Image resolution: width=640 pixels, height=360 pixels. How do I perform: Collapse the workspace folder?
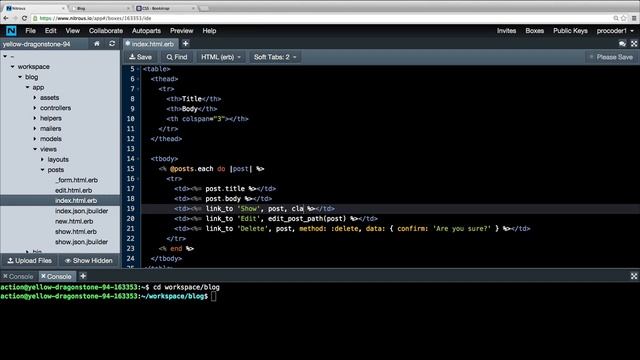coord(13,67)
